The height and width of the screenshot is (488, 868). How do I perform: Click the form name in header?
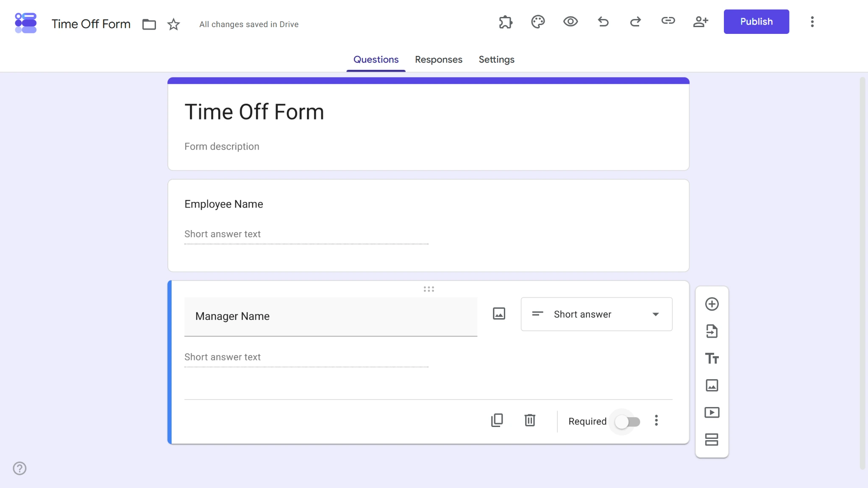pyautogui.click(x=91, y=24)
